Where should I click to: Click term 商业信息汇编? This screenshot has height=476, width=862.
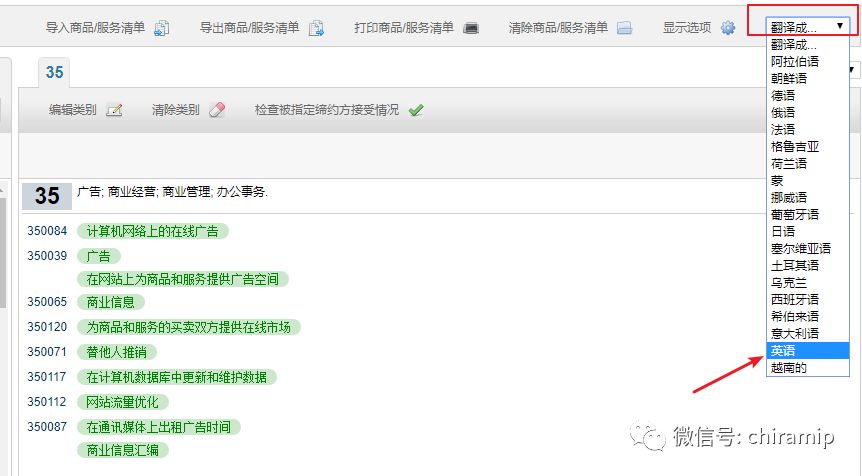pos(123,451)
